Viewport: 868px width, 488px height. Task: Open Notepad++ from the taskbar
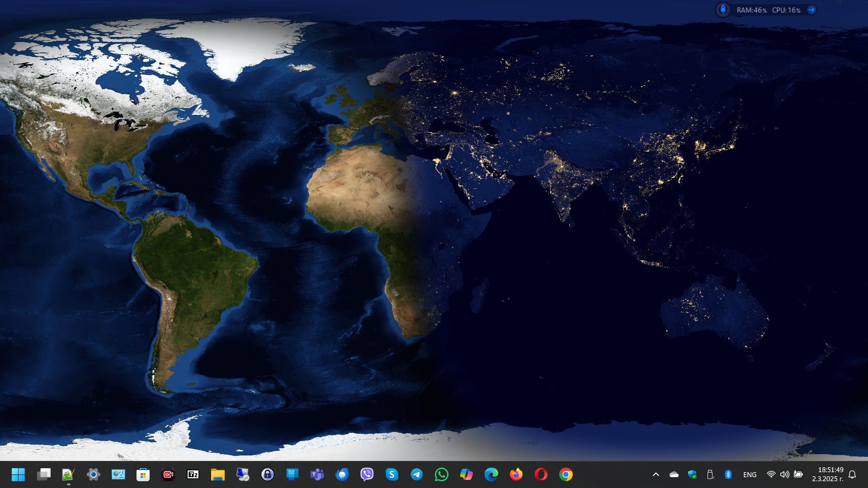click(68, 474)
